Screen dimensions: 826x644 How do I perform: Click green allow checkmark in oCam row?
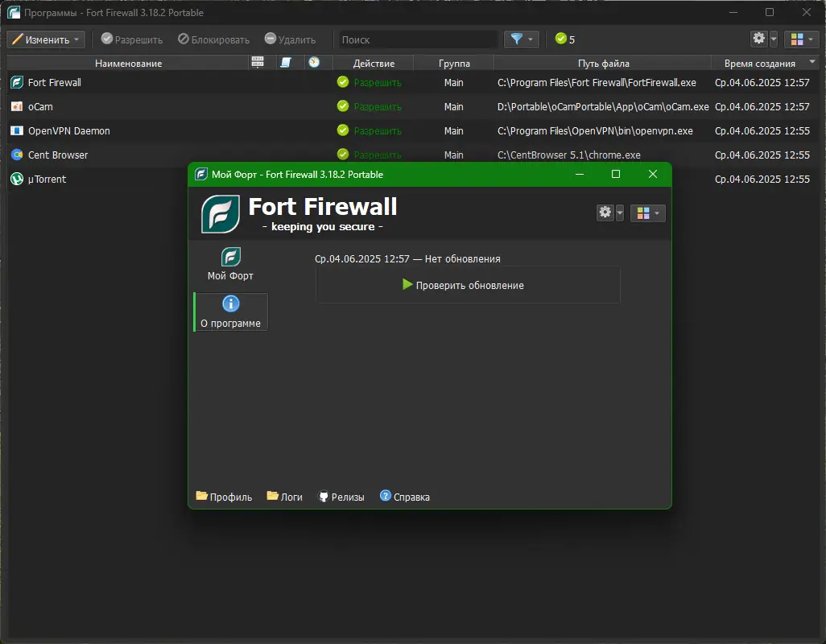click(x=343, y=106)
